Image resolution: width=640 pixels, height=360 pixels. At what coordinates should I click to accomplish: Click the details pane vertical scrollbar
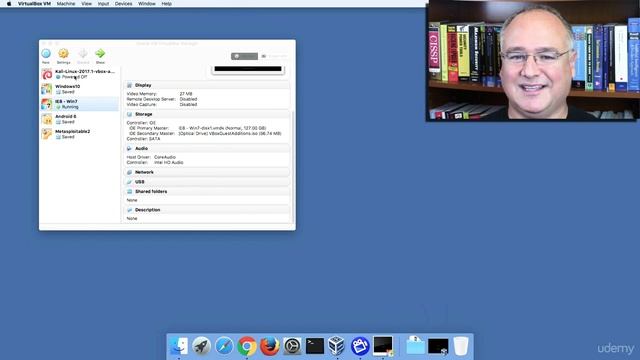[x=292, y=167]
